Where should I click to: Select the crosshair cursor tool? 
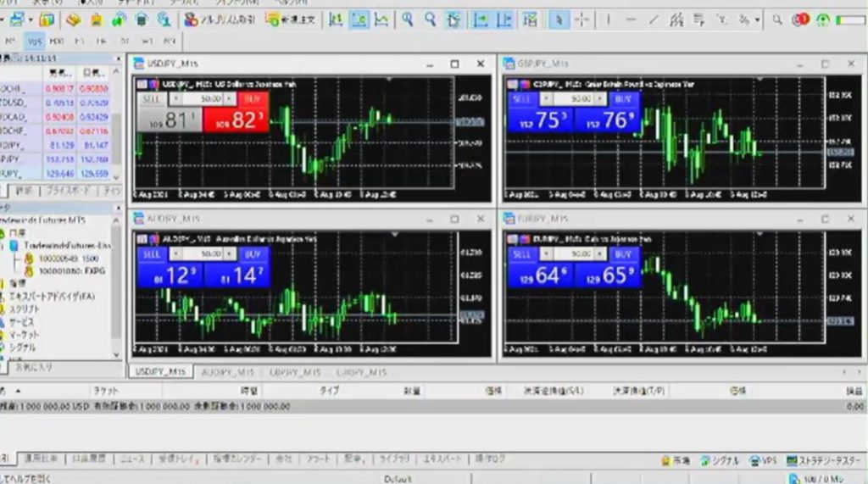(582, 19)
